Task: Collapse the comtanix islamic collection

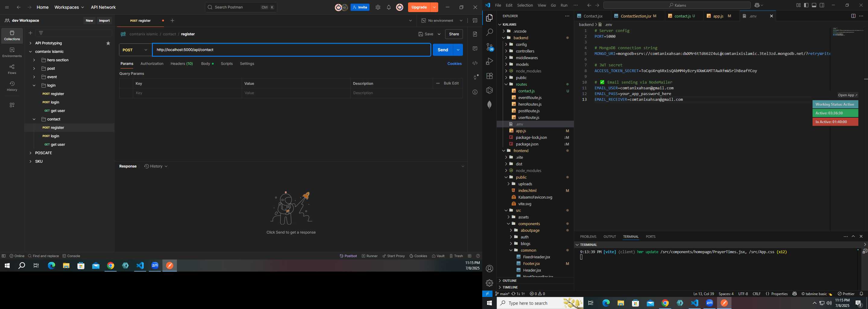Action: pos(30,52)
